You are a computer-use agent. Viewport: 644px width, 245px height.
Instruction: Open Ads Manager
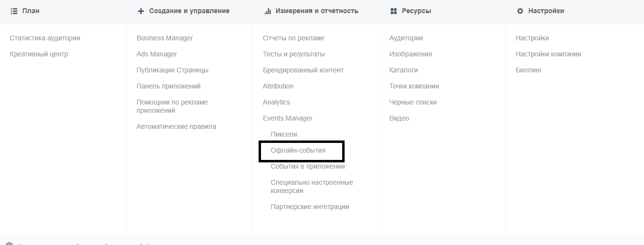coord(157,54)
